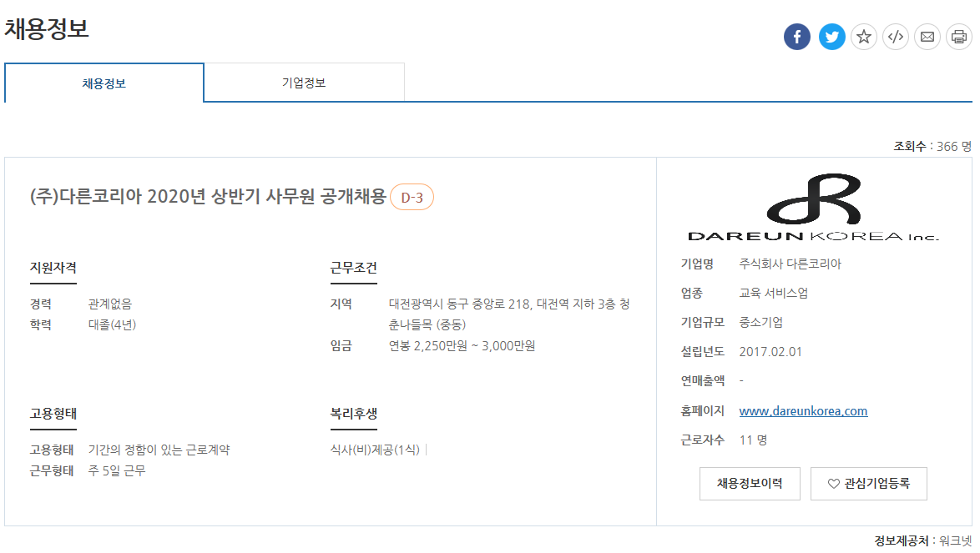The height and width of the screenshot is (553, 980).
Task: Click the 업종 field label
Action: click(x=692, y=294)
